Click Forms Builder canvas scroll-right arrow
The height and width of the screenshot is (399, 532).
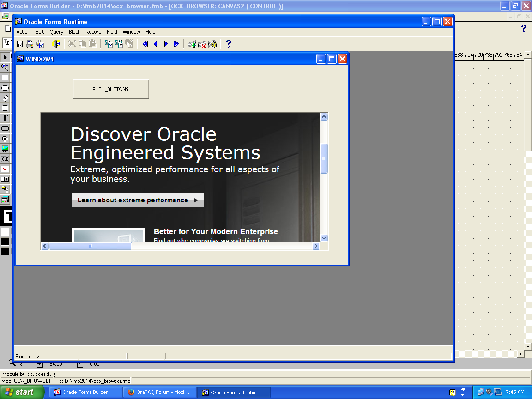[x=521, y=354]
